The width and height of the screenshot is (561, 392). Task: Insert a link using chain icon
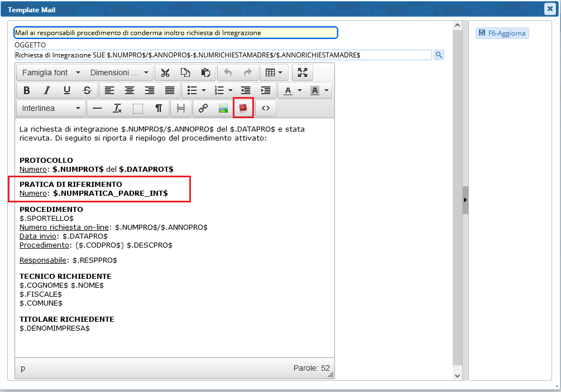(203, 108)
